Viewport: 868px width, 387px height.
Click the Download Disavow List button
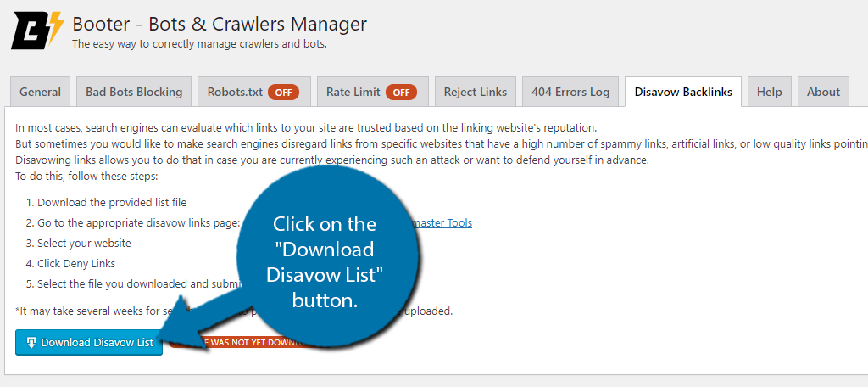(x=89, y=343)
